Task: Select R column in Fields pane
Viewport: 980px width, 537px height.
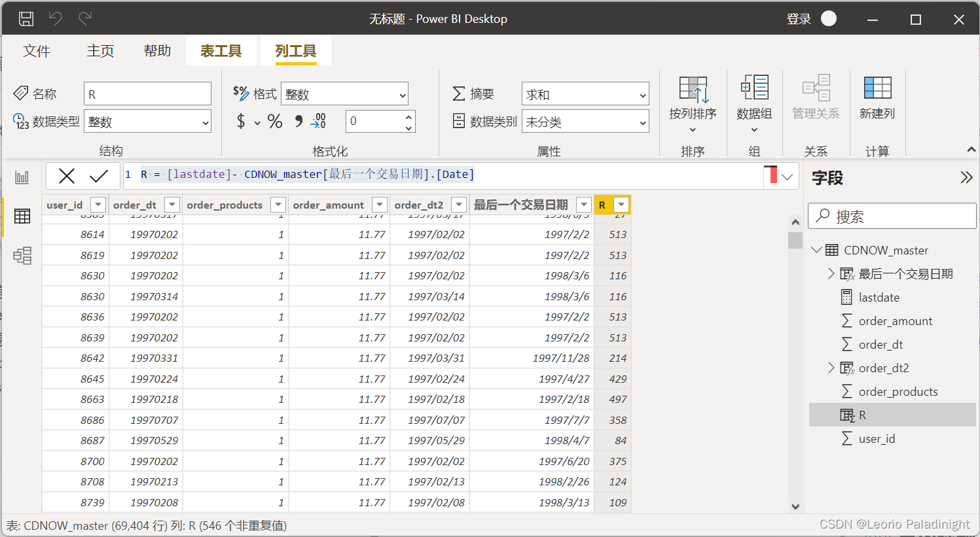Action: (x=893, y=415)
